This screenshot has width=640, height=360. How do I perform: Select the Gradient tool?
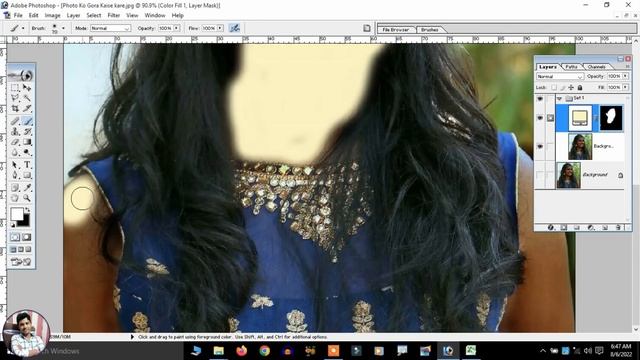[x=27, y=142]
